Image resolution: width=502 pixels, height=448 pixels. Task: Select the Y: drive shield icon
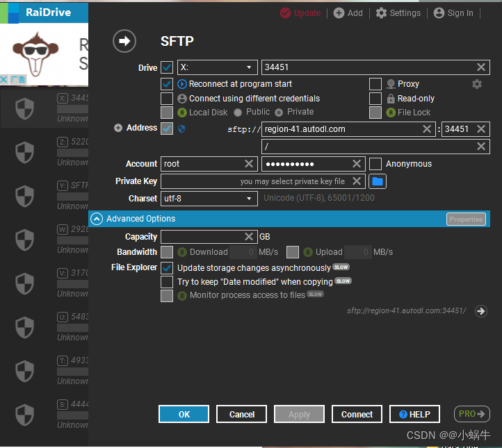pos(24,196)
